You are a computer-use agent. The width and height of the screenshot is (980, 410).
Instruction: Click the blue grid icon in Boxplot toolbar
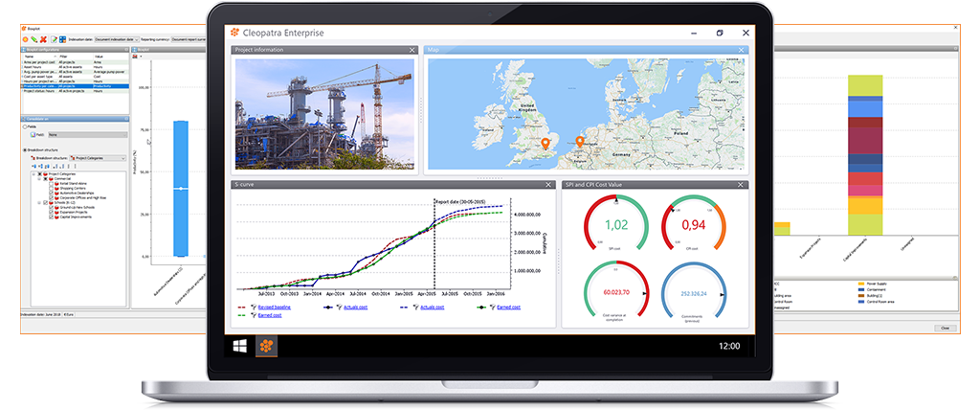pos(62,39)
